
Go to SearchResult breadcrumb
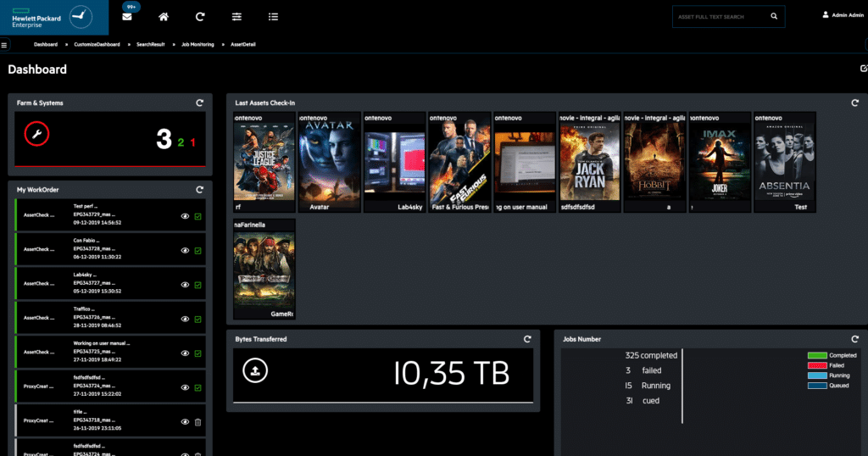pos(151,44)
